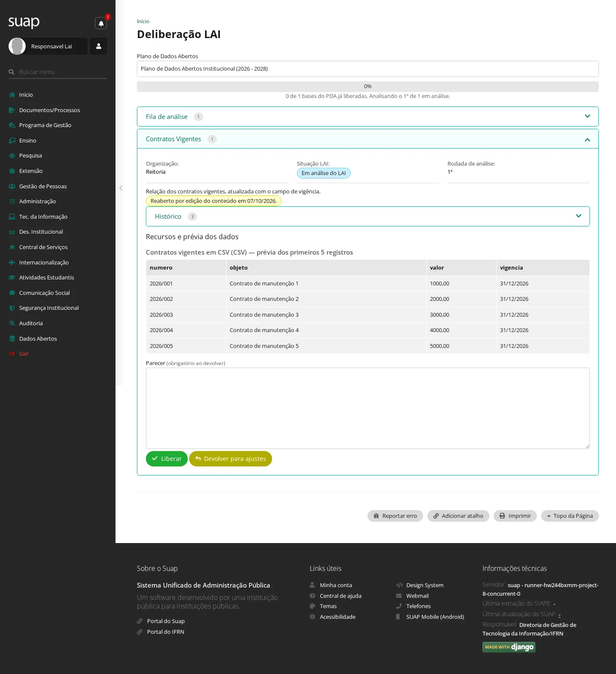Click the Pesquisa globe icon
The height and width of the screenshot is (674, 616).
(12, 156)
